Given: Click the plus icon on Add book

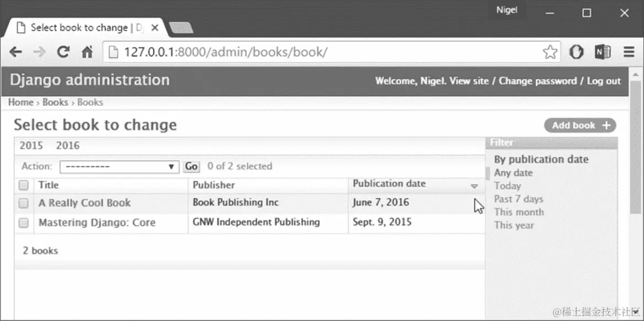Looking at the screenshot, I should pyautogui.click(x=607, y=126).
